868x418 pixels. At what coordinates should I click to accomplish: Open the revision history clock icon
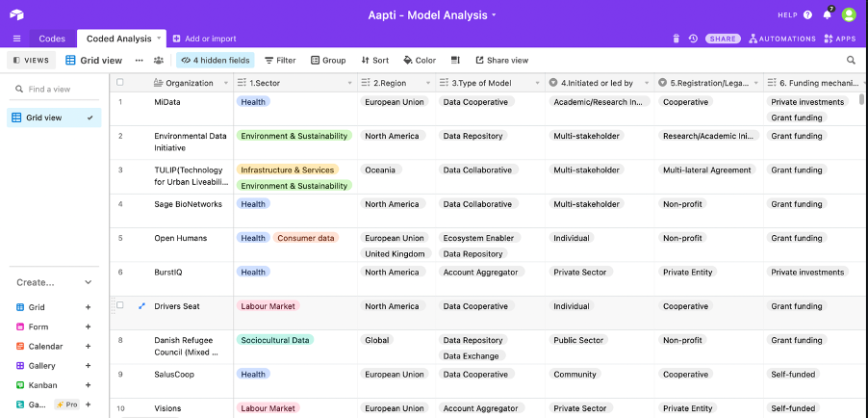(693, 39)
